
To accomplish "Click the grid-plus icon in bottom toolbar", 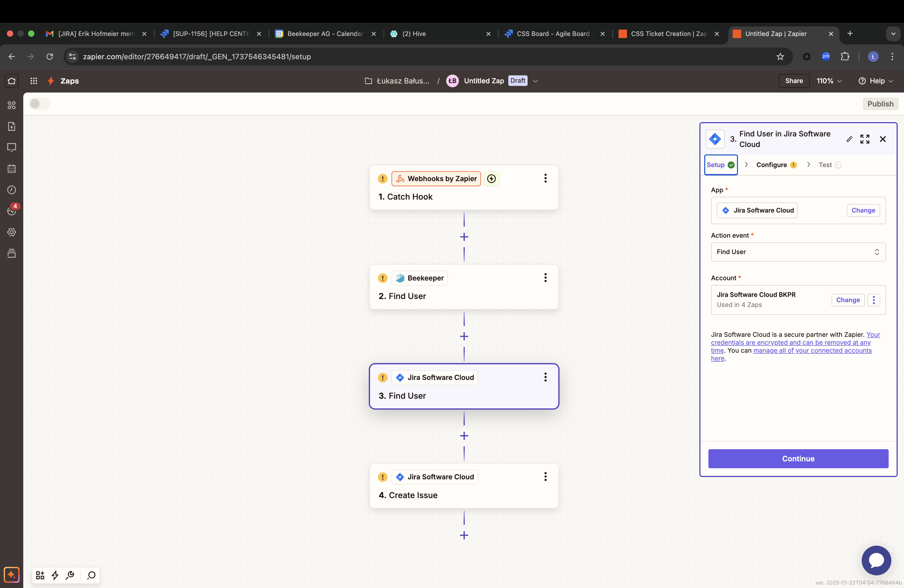I will (x=40, y=575).
